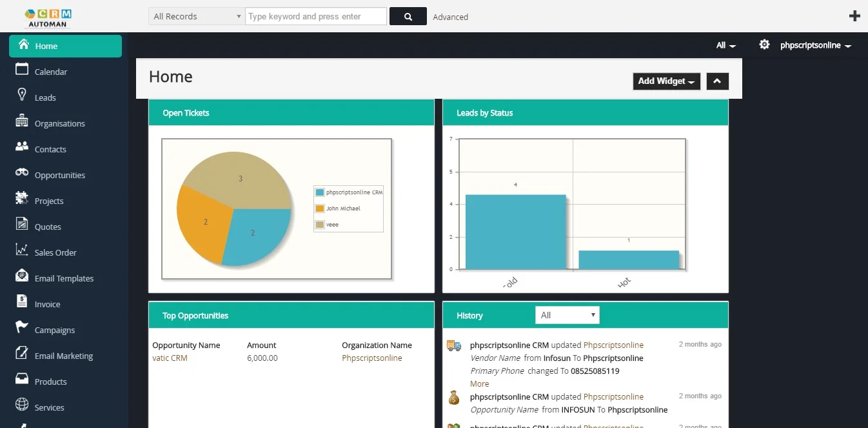
Task: Click the magnifier search button
Action: pos(408,16)
